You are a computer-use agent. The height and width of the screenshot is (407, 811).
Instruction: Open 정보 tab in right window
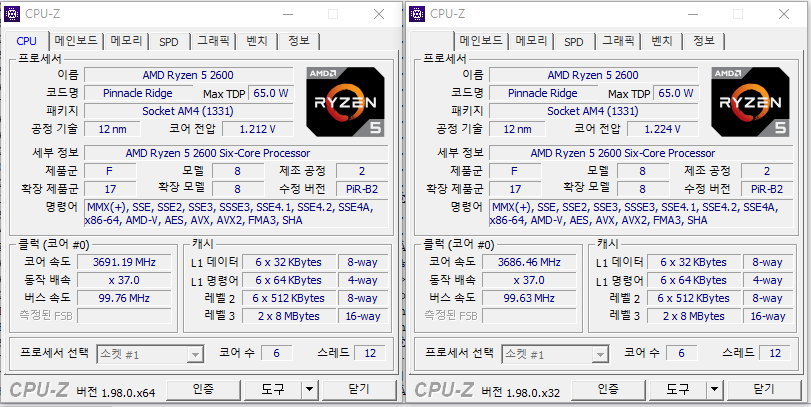pos(703,41)
